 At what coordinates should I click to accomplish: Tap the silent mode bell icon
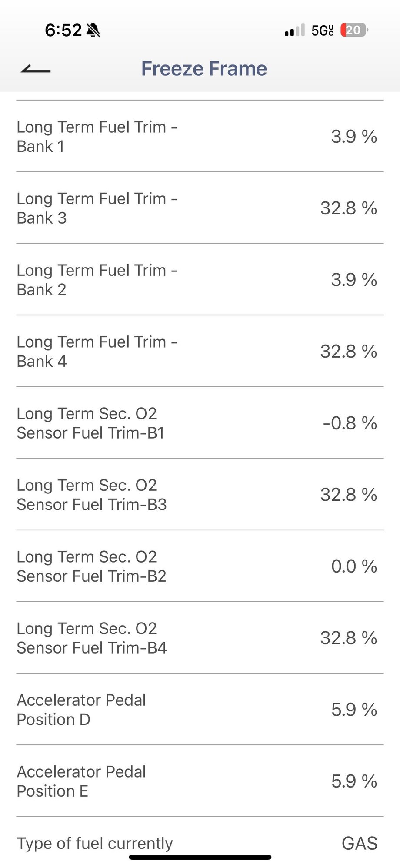(93, 30)
